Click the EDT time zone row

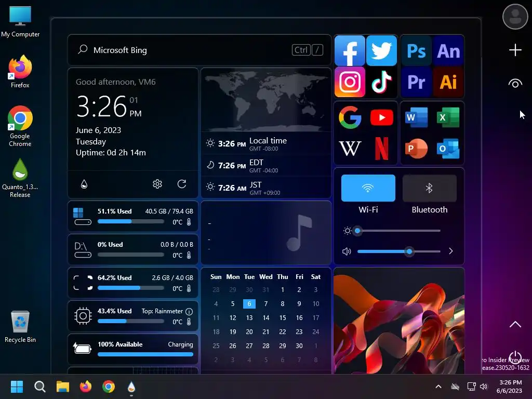(266, 166)
